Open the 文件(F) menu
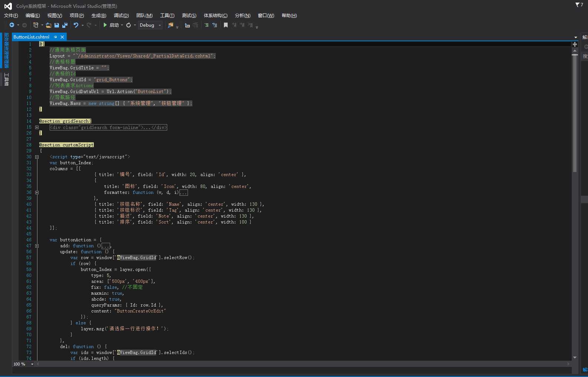 [x=11, y=16]
